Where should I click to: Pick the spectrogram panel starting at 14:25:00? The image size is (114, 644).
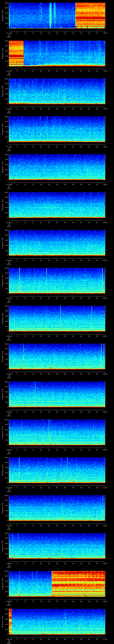pyautogui.click(x=57, y=432)
